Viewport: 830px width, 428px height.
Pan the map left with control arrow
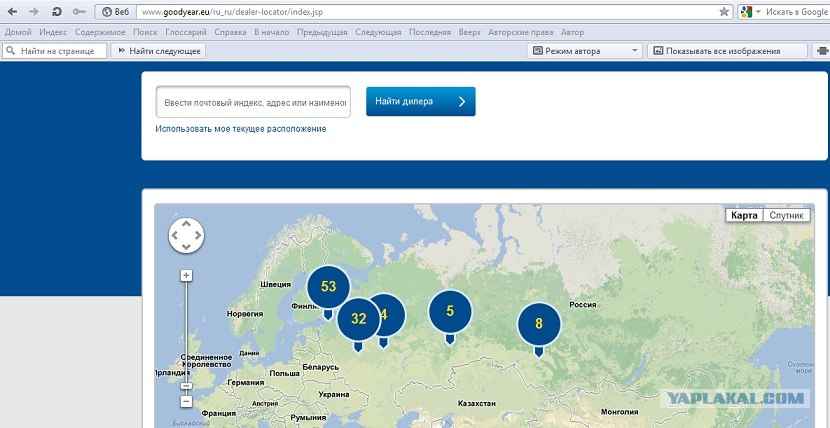coord(175,235)
